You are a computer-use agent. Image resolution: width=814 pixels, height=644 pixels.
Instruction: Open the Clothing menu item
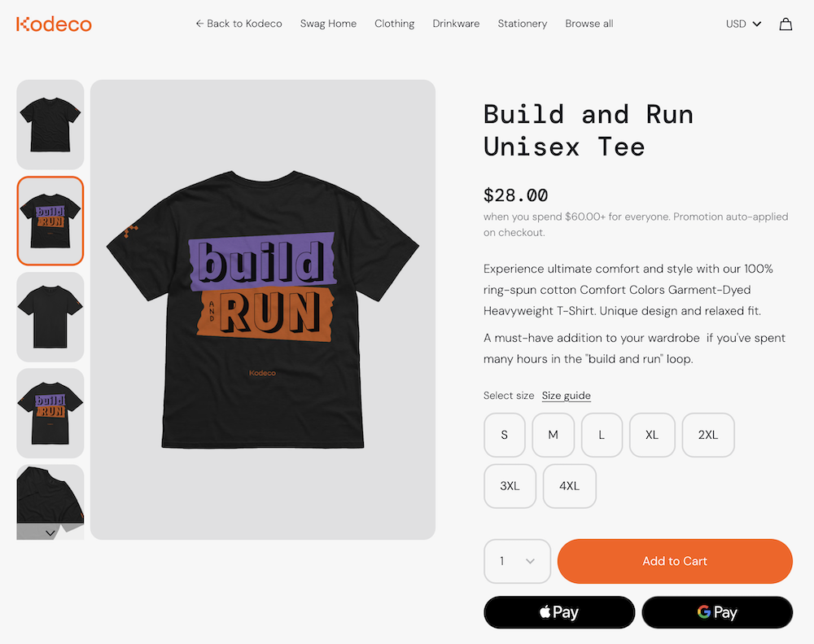tap(395, 24)
